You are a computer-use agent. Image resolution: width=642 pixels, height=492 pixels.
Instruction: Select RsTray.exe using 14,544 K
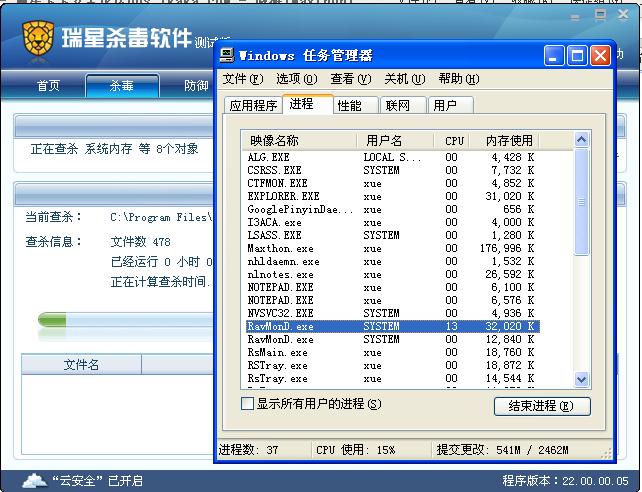coord(392,378)
